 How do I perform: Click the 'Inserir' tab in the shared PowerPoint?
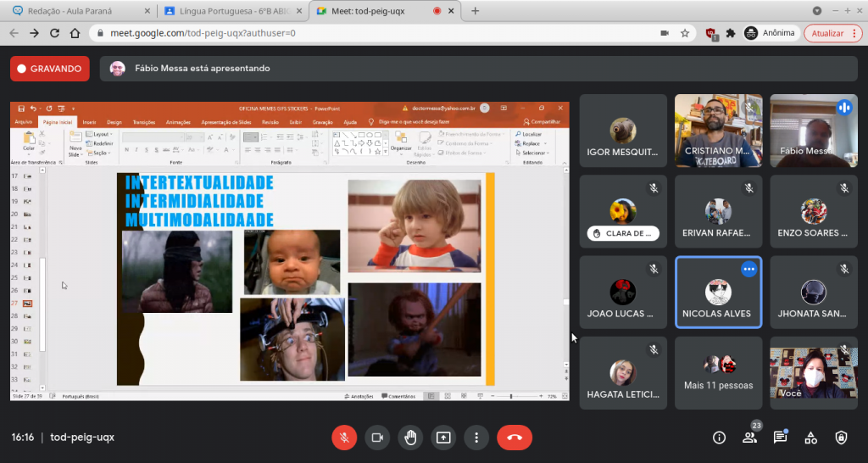(89, 122)
